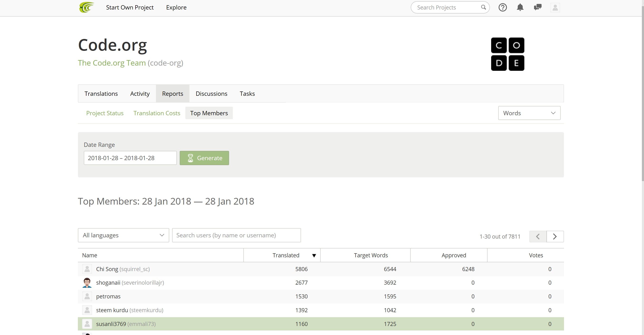644x335 pixels.
Task: Open petromas member name
Action: [108, 297]
